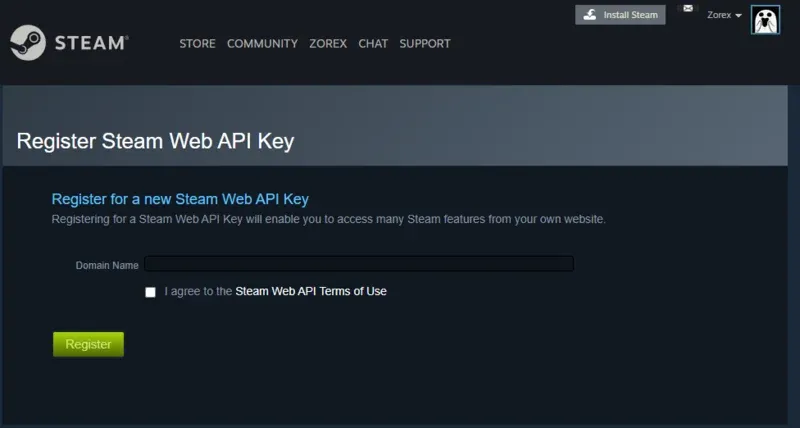Viewport: 800px width, 428px height.
Task: Click the Steam logo icon
Action: (x=28, y=43)
